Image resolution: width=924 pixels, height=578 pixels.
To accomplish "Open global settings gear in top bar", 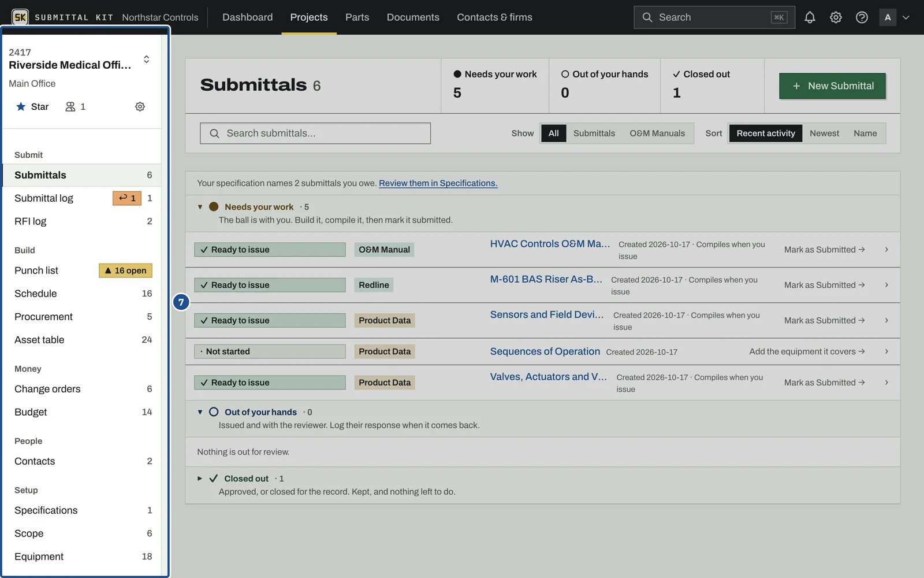I will click(836, 17).
